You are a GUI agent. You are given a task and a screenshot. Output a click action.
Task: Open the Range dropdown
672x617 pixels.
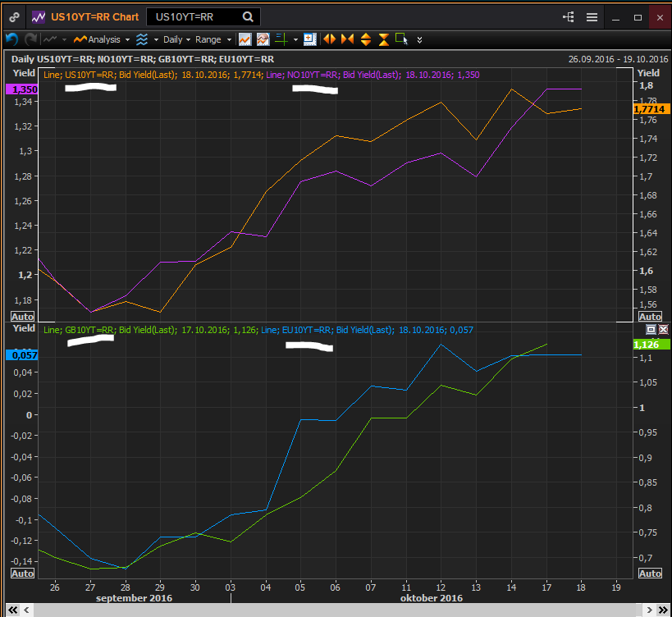tap(213, 39)
